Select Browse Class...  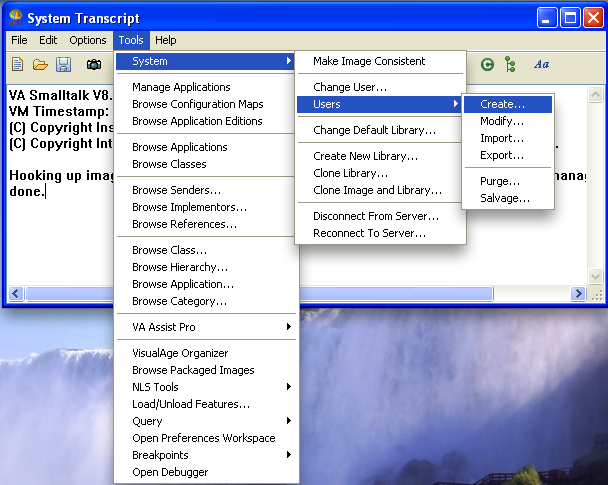(x=206, y=250)
